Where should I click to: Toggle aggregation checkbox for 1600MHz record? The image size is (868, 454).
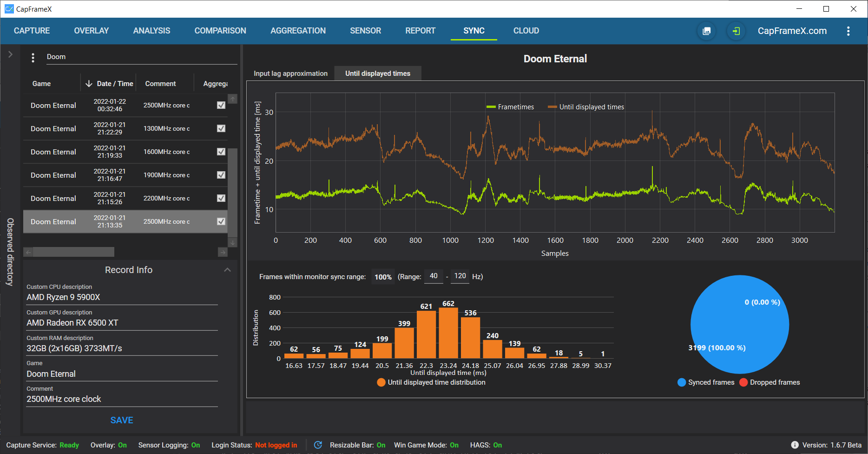click(221, 152)
